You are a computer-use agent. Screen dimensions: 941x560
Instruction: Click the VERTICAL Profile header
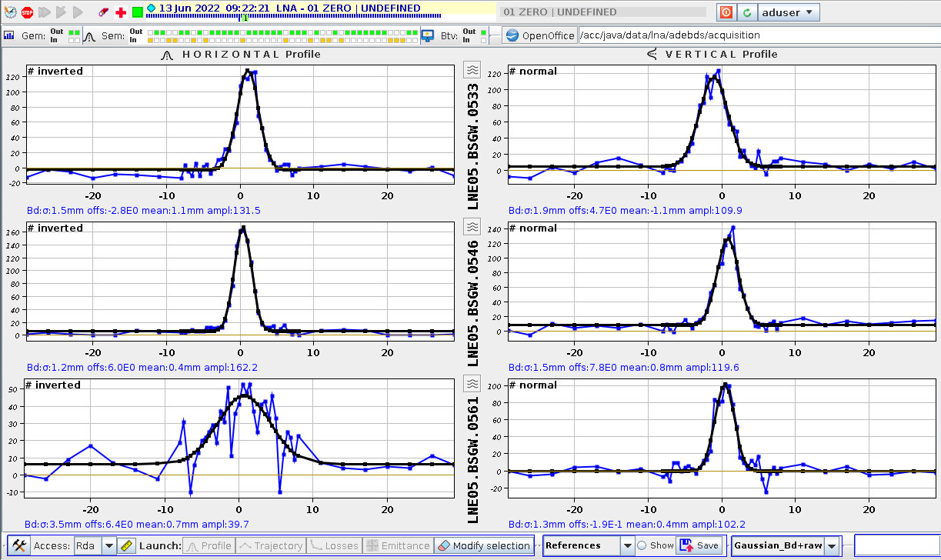[x=721, y=55]
